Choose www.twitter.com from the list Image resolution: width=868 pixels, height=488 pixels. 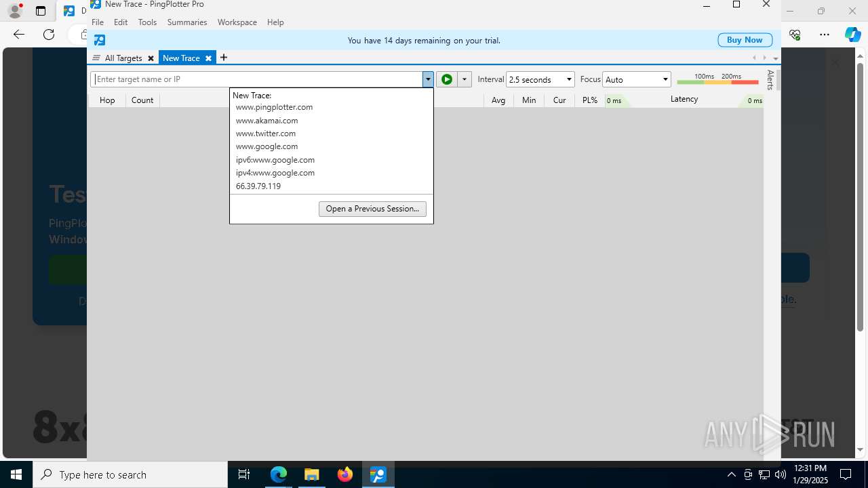(266, 134)
